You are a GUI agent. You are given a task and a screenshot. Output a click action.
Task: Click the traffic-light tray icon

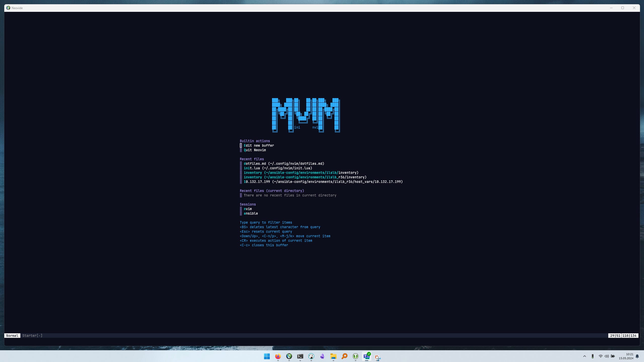pos(592,356)
